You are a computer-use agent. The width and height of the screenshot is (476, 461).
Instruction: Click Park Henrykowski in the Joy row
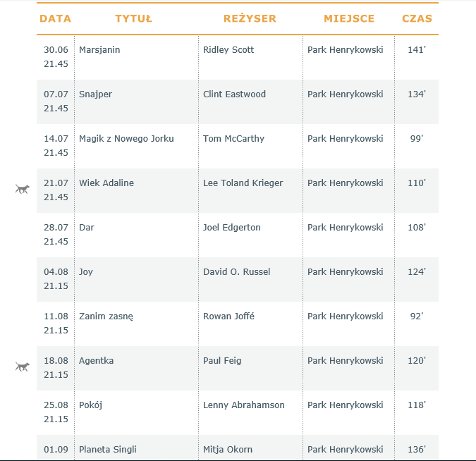point(345,272)
